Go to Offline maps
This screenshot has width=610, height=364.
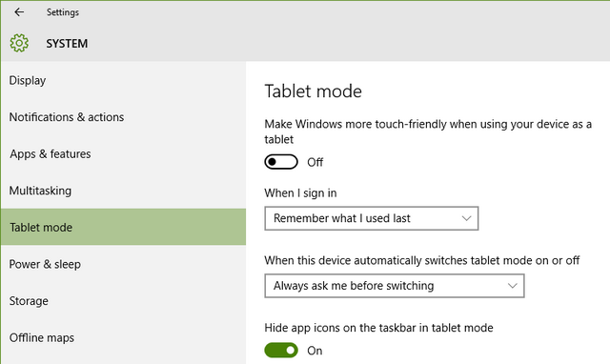(x=123, y=337)
